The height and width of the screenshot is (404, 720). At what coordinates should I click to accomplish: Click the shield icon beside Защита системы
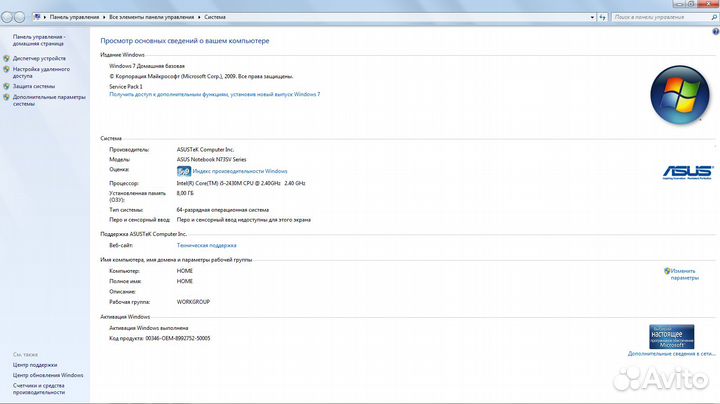point(7,86)
